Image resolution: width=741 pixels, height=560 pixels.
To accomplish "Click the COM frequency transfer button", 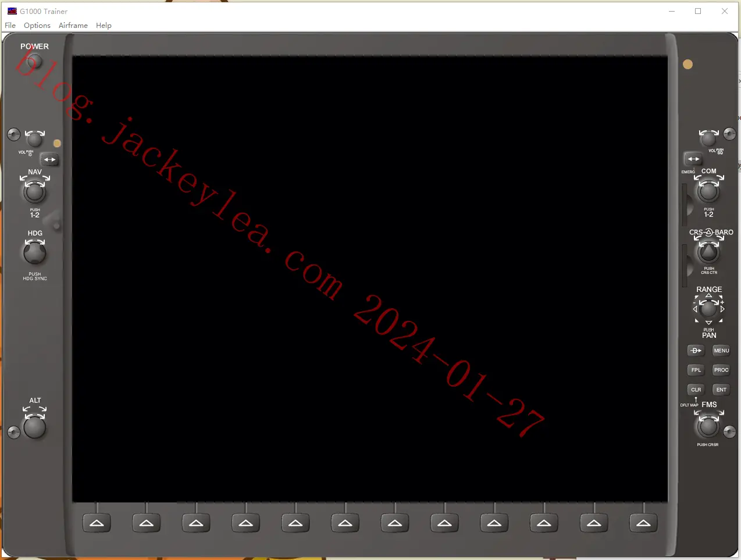I will point(693,159).
